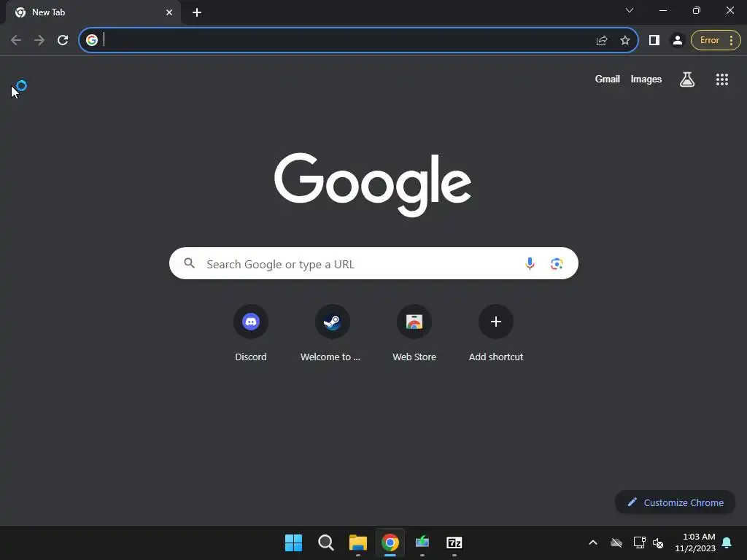Reload the current page
The image size is (747, 560).
pos(63,40)
